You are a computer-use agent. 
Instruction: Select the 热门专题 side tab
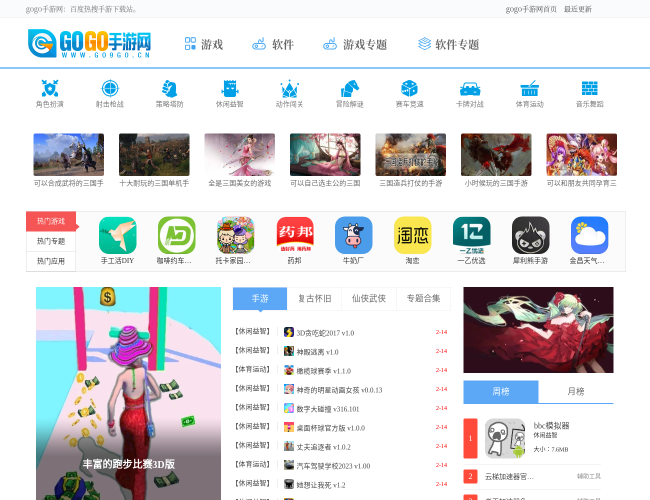point(51,241)
